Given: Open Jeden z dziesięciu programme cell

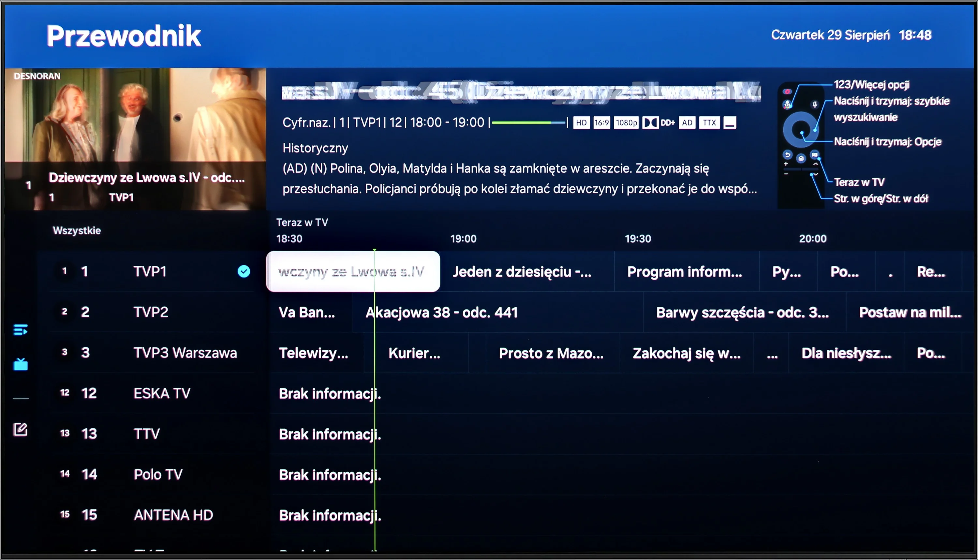Looking at the screenshot, I should [527, 272].
